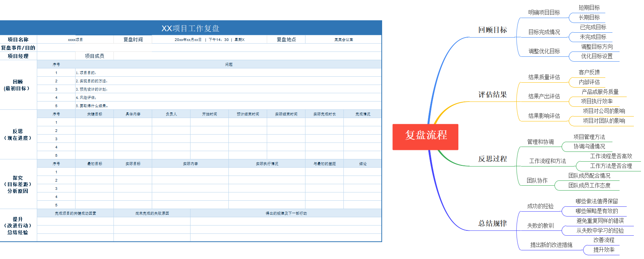Screen dimensions: 644x259
Task: Select the 工作流程是否高效 leaf node
Action: (611, 156)
